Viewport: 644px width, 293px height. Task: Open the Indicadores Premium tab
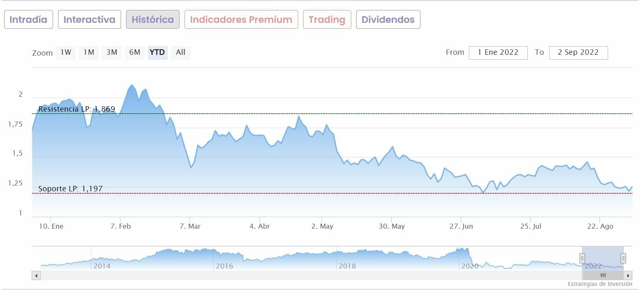pos(241,20)
